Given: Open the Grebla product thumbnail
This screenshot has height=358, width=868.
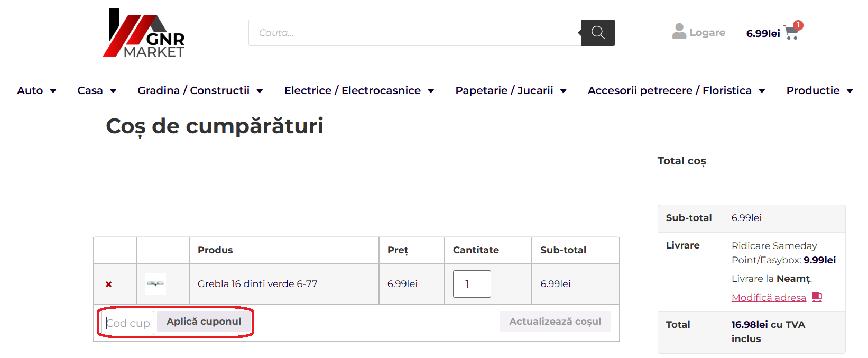Looking at the screenshot, I should (x=155, y=284).
